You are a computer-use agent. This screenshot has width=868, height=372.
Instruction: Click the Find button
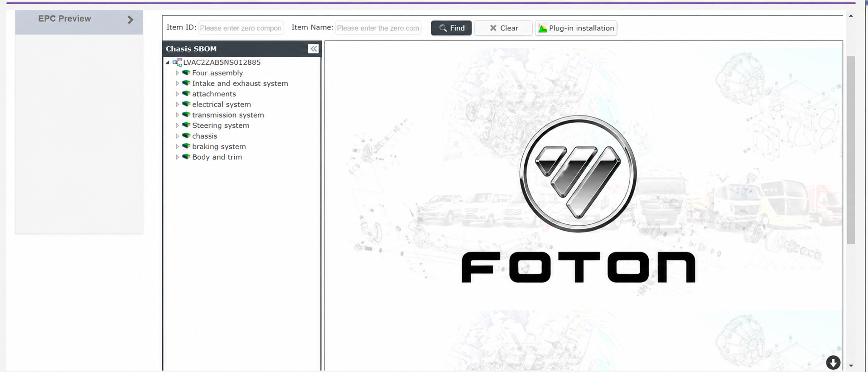pos(451,28)
